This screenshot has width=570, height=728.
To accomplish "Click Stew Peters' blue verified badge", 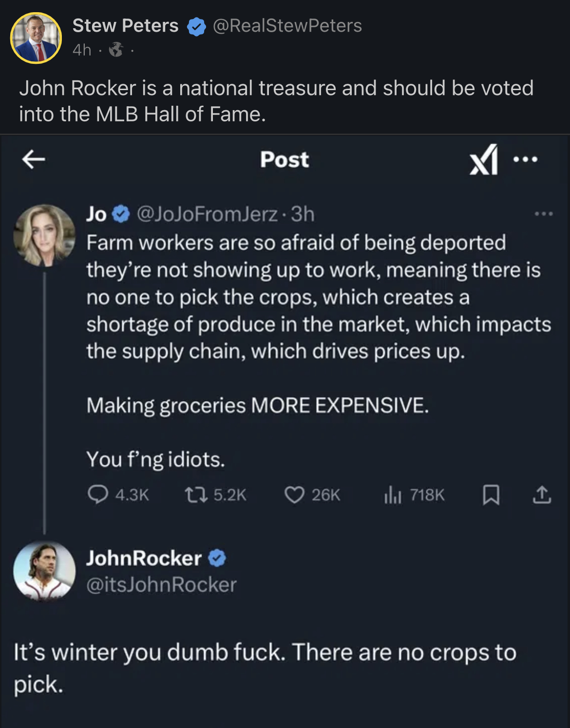I will (x=196, y=27).
